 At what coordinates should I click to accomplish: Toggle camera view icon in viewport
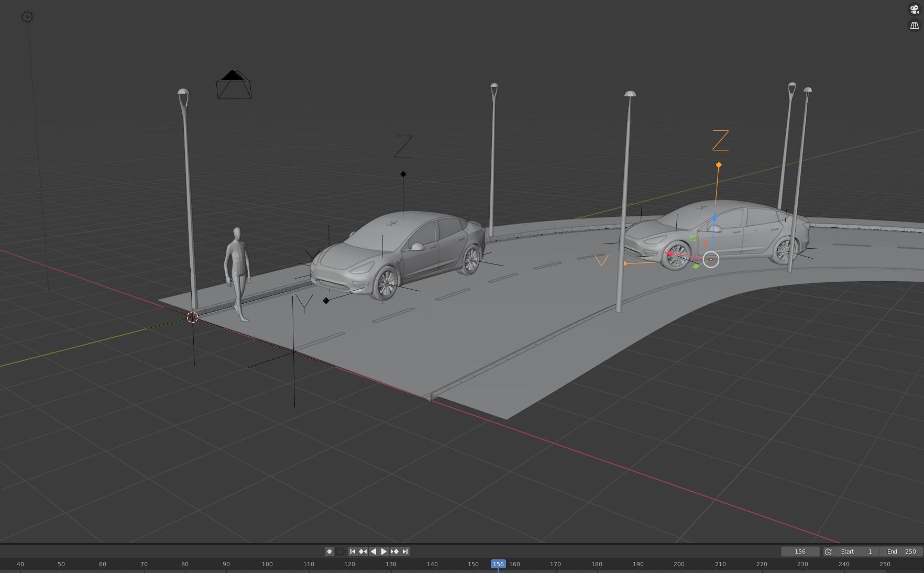tap(915, 10)
